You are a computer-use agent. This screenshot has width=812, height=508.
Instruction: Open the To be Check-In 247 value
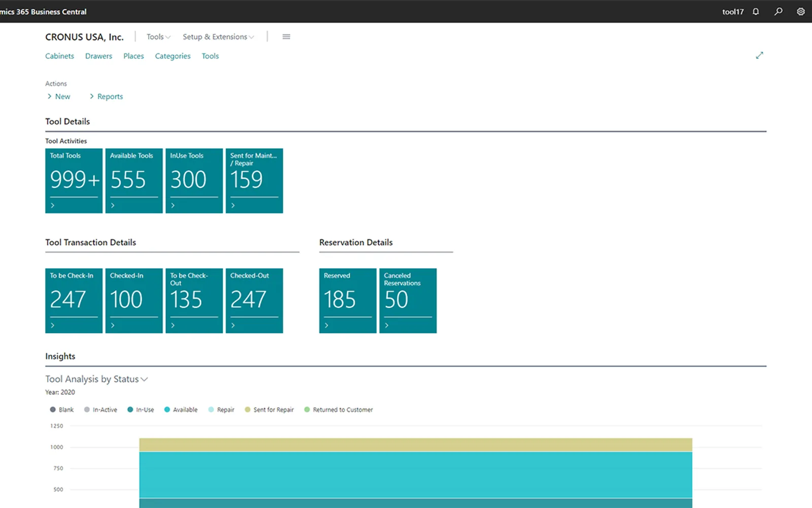(x=68, y=299)
